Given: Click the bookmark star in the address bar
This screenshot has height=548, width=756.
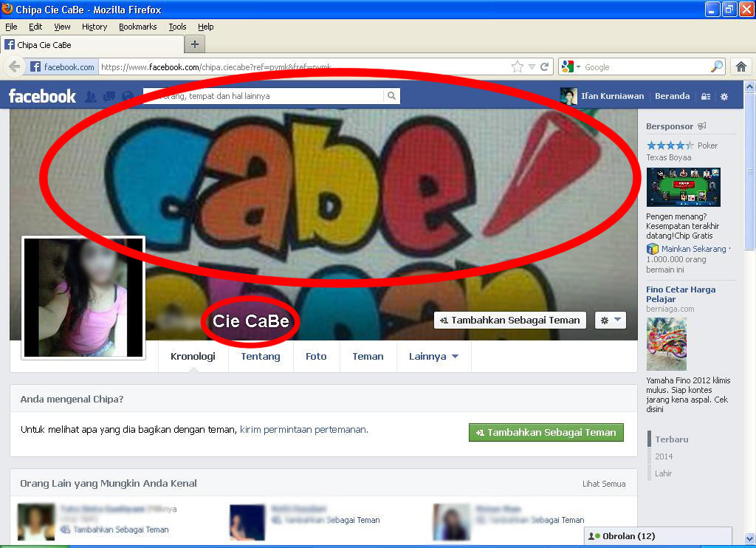Looking at the screenshot, I should 518,67.
